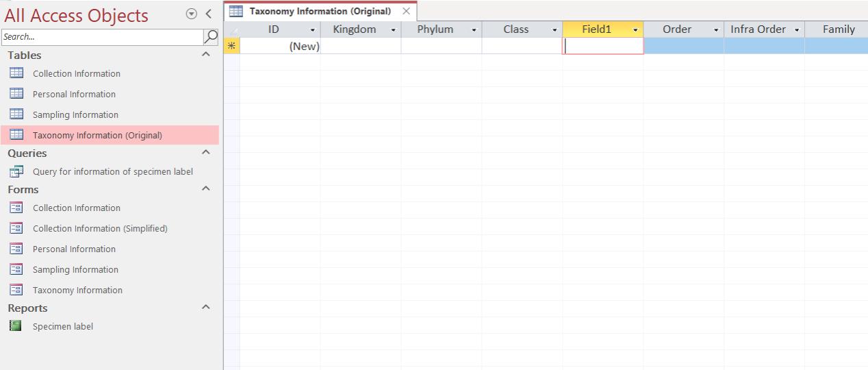The height and width of the screenshot is (370, 868).
Task: Click the Taxonomy Information (Original) table icon
Action: (x=16, y=135)
